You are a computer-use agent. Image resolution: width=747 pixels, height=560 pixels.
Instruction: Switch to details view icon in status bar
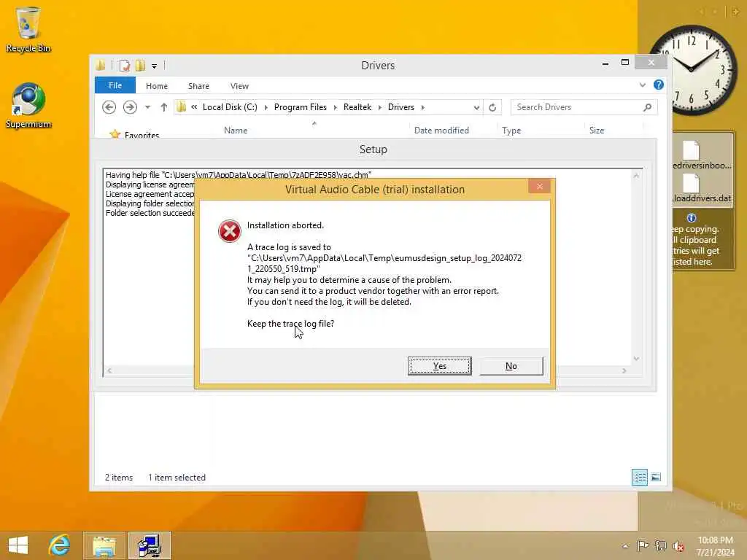click(639, 477)
